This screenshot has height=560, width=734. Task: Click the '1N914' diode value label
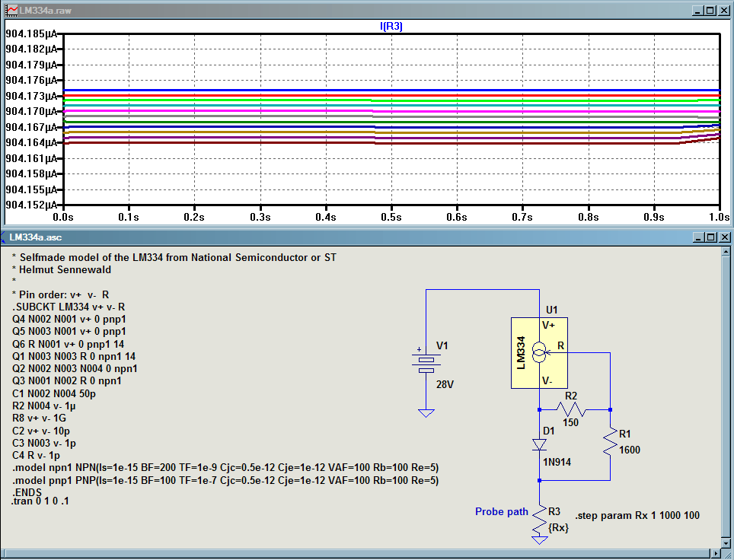[x=557, y=462]
